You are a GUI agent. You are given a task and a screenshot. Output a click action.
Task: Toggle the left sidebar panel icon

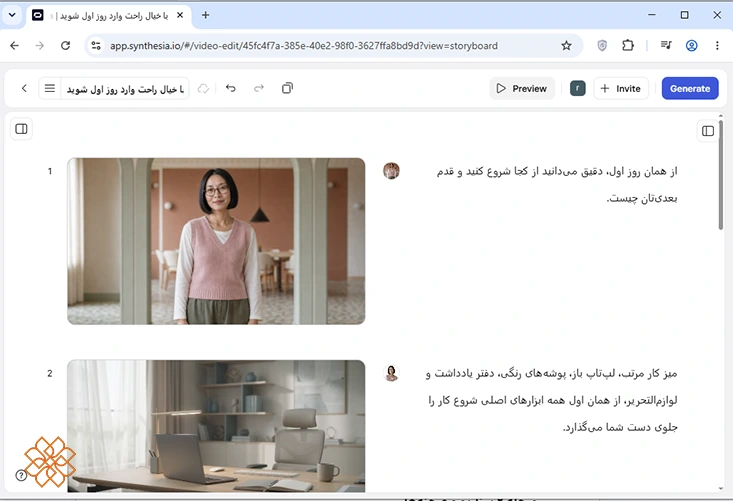coord(21,129)
